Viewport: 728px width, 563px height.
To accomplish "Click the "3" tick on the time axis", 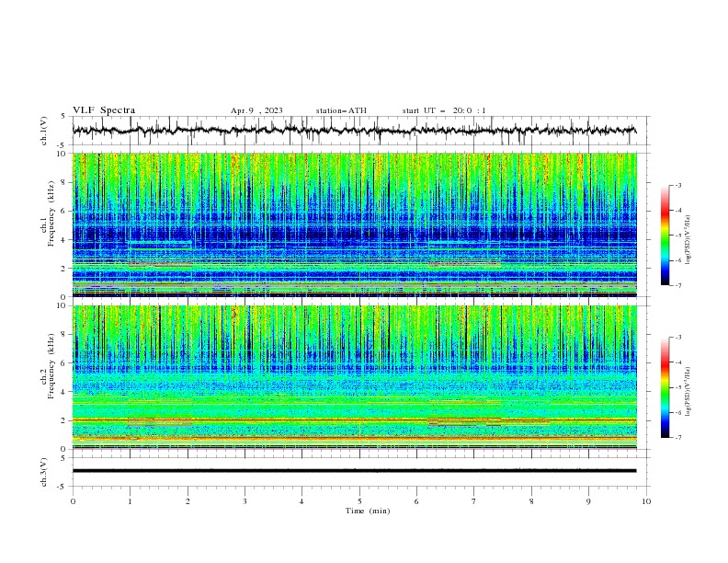I will tap(245, 501).
